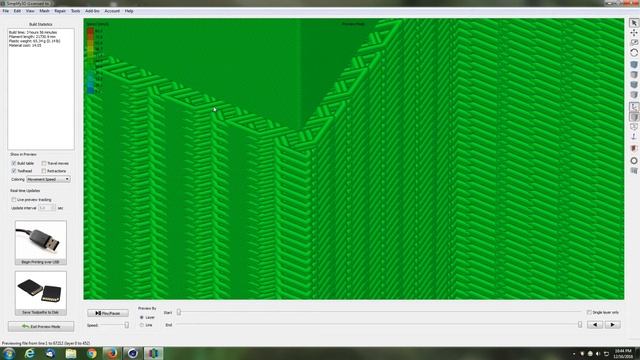
Task: Select the Line preview radio button
Action: pyautogui.click(x=142, y=325)
